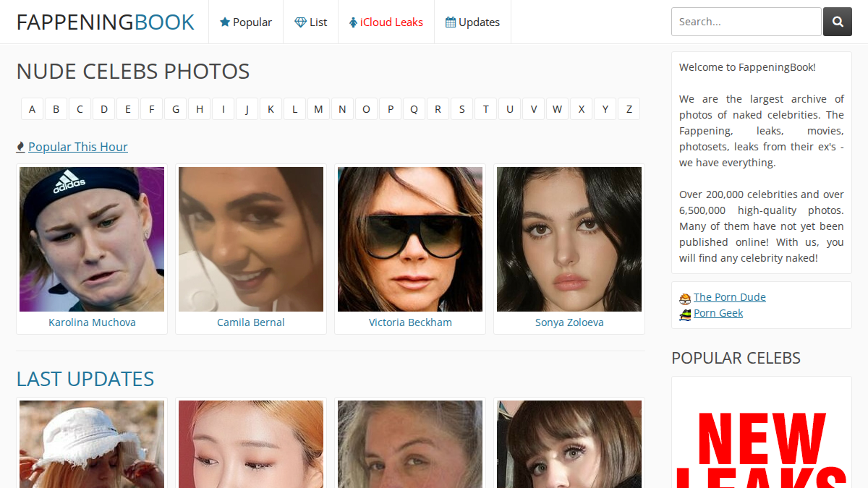Click the FappeningBook site logo

[x=106, y=22]
